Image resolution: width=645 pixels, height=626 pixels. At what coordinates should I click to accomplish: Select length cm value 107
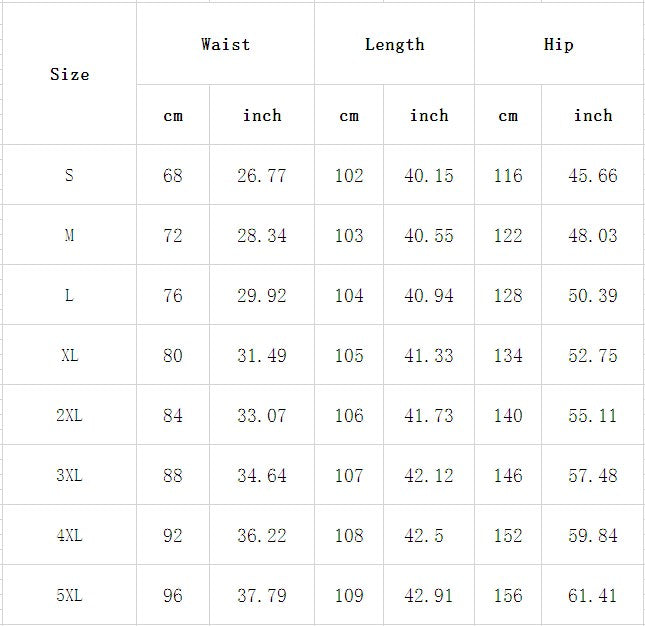[349, 475]
